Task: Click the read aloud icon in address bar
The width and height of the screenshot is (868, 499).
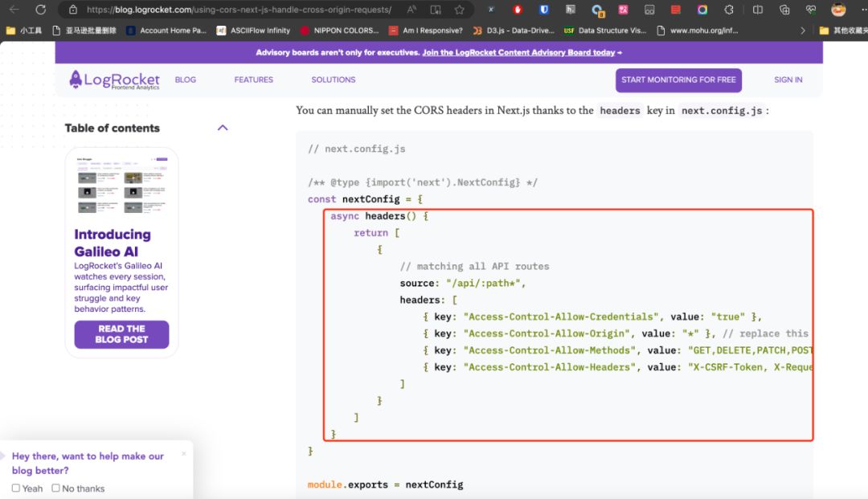Action: 411,10
